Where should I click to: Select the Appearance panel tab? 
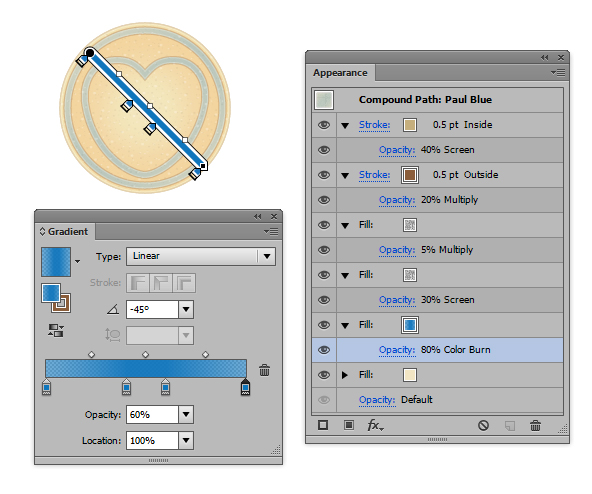coord(340,73)
